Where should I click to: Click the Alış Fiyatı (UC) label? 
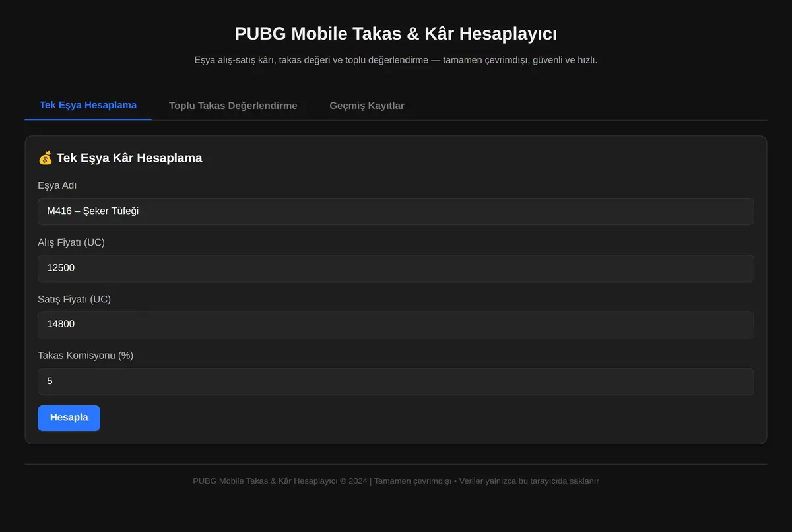(x=71, y=242)
